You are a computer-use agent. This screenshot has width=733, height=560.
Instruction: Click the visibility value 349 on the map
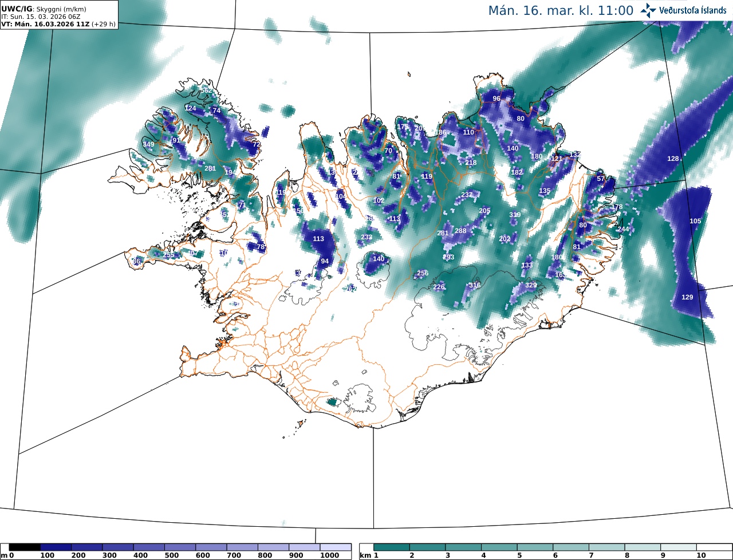[148, 144]
